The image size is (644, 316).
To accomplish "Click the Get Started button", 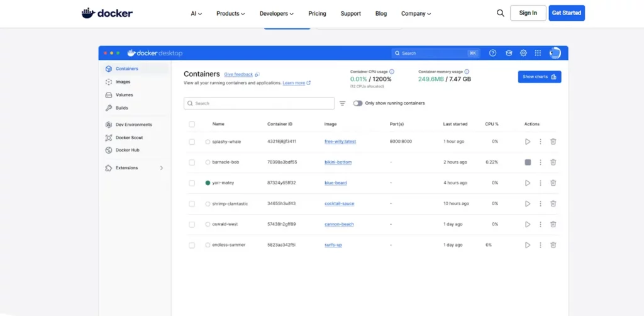I will click(x=566, y=13).
